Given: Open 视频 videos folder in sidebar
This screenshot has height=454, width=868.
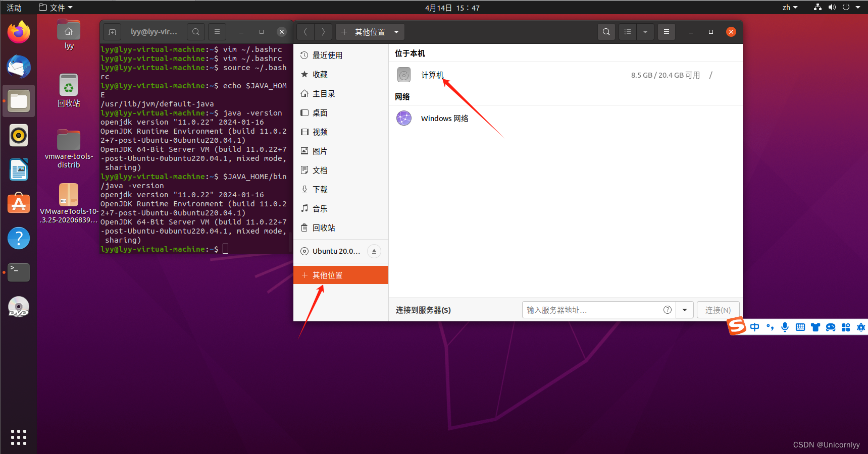Looking at the screenshot, I should click(341, 132).
